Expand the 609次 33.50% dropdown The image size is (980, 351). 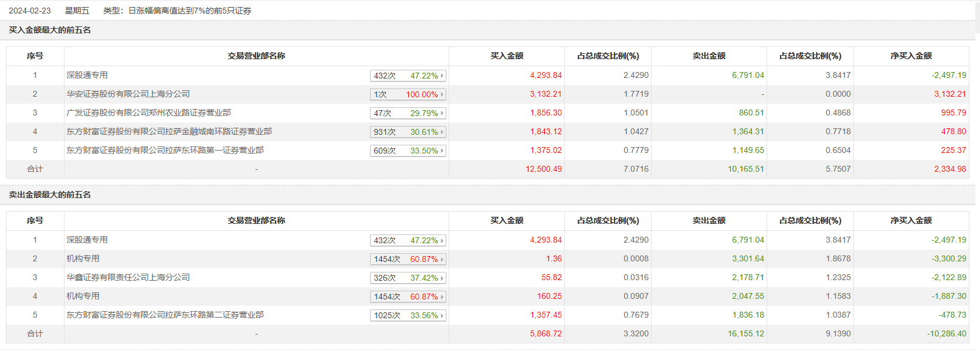442,151
